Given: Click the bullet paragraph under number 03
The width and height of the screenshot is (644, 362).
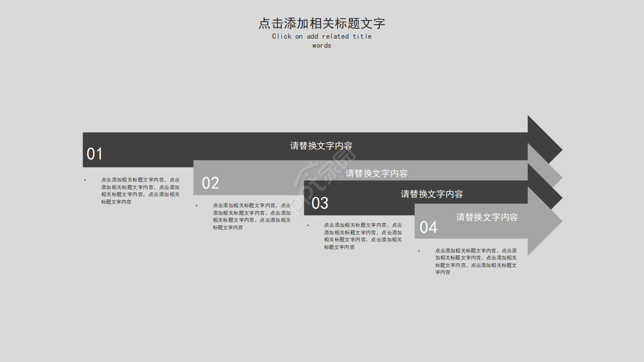Looking at the screenshot, I should (x=362, y=236).
